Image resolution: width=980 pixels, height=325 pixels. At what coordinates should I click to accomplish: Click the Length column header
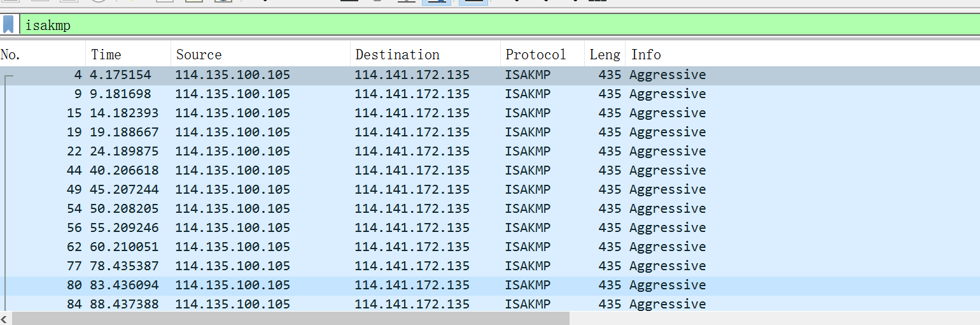604,55
